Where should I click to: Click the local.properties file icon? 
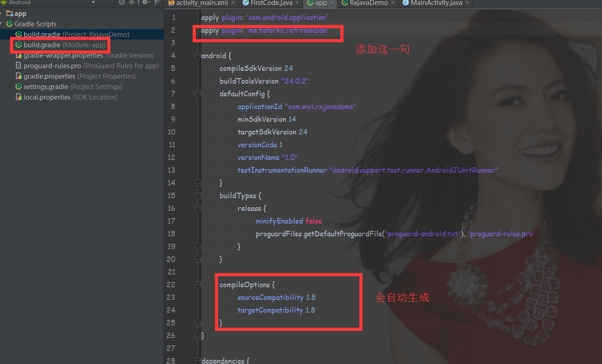tap(19, 97)
